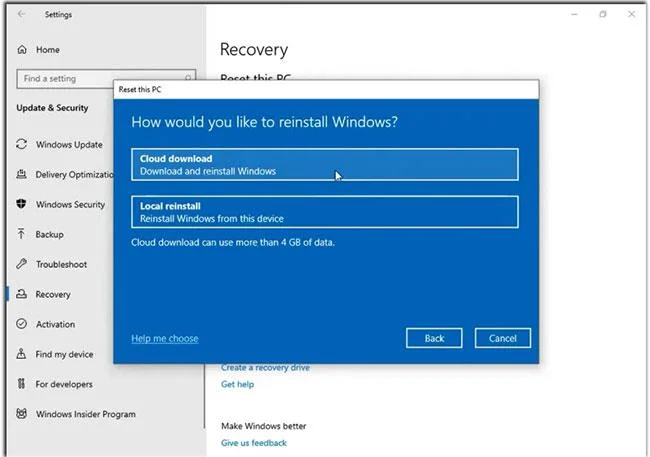Select Troubleshoot in the sidebar
Image resolution: width=650 pixels, height=457 pixels.
click(61, 264)
